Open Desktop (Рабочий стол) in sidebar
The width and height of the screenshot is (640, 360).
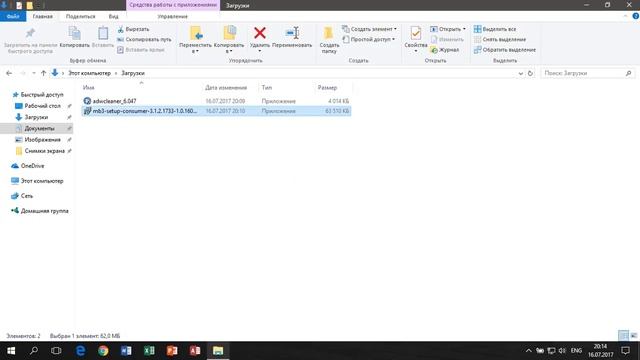pyautogui.click(x=42, y=106)
